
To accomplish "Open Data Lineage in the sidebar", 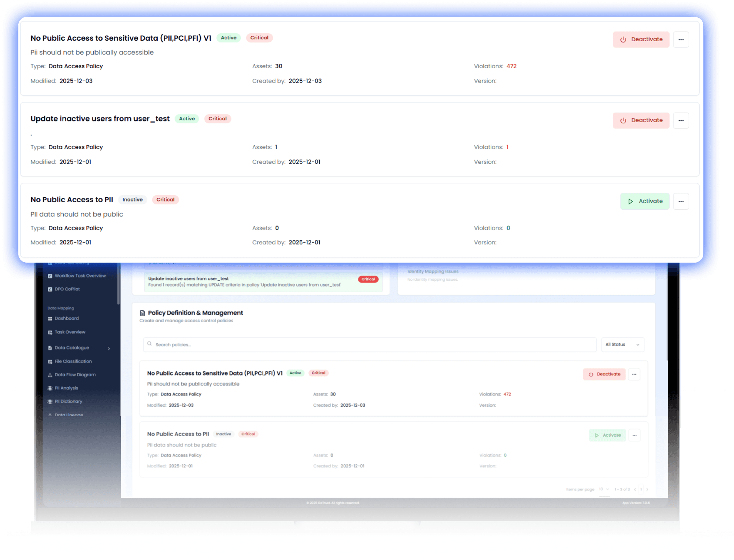I will pos(69,414).
